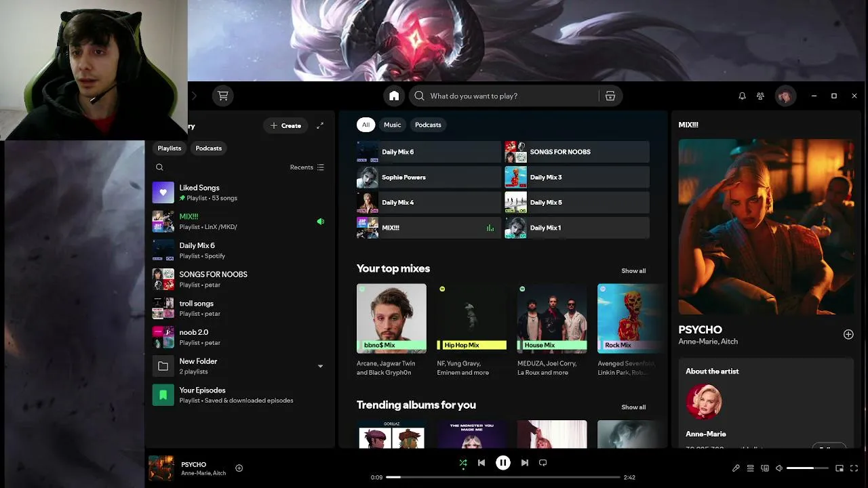Seek in the song progress bar
Screen dimensions: 868x488
[503, 477]
